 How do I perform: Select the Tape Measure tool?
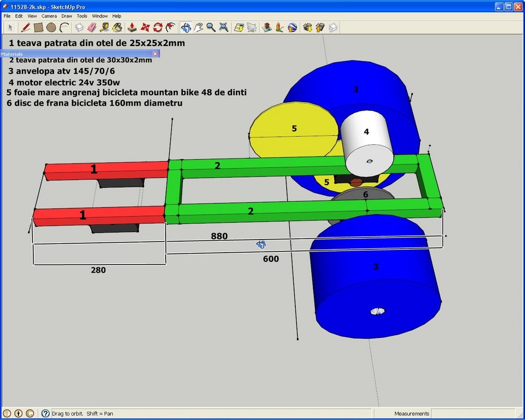click(104, 27)
